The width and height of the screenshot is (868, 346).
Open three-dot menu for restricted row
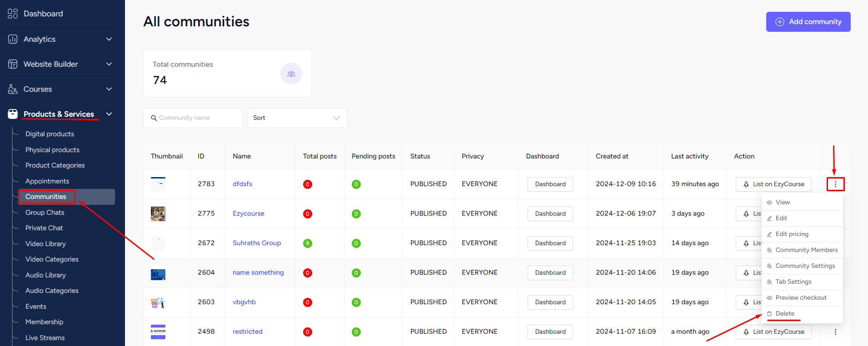pos(835,332)
